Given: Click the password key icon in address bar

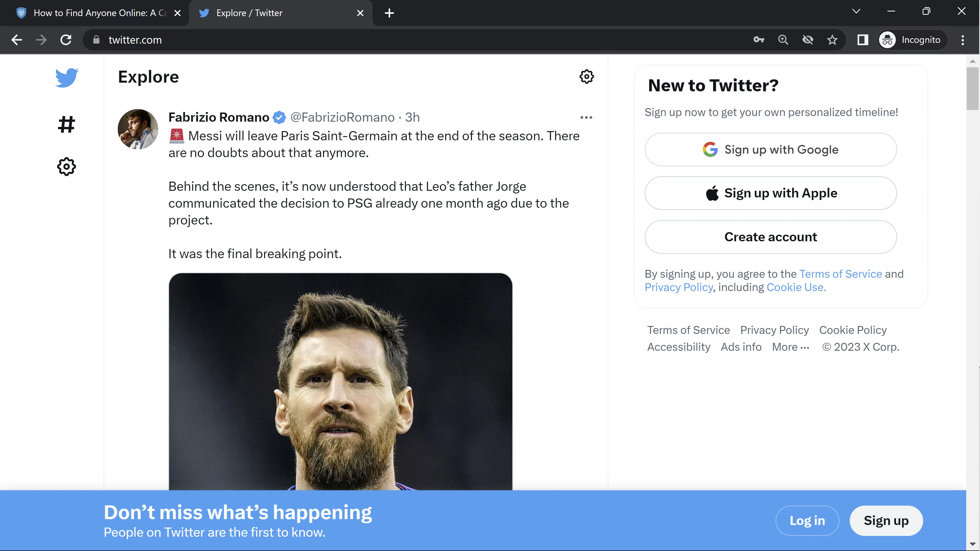Looking at the screenshot, I should (759, 40).
